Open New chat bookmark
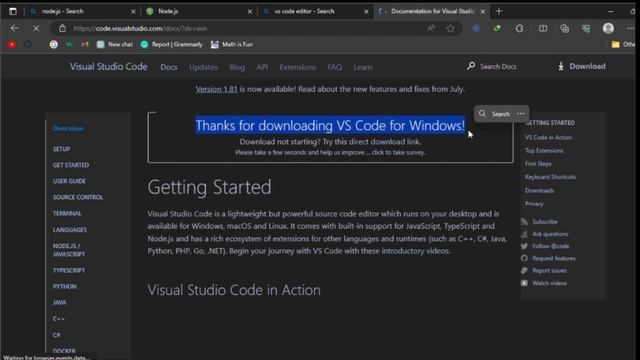Viewport: 640px width, 360px height. (x=115, y=44)
